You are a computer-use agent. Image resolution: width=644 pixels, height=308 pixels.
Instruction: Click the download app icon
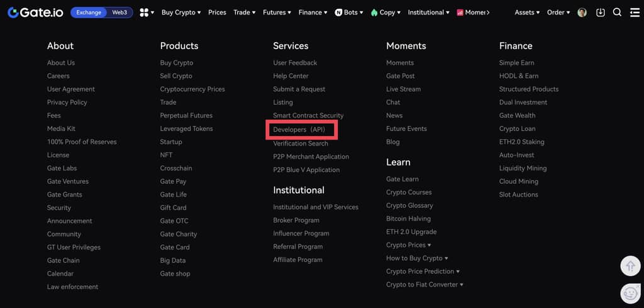tap(600, 13)
